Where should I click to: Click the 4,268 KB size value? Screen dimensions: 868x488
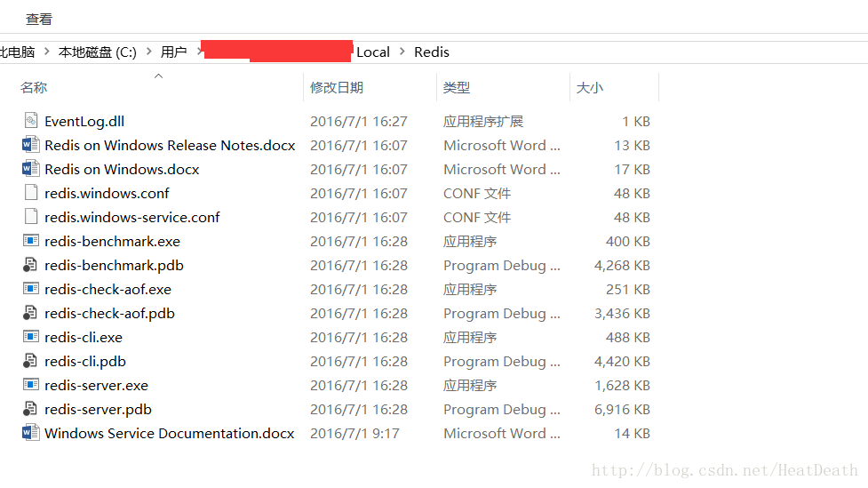tap(622, 265)
